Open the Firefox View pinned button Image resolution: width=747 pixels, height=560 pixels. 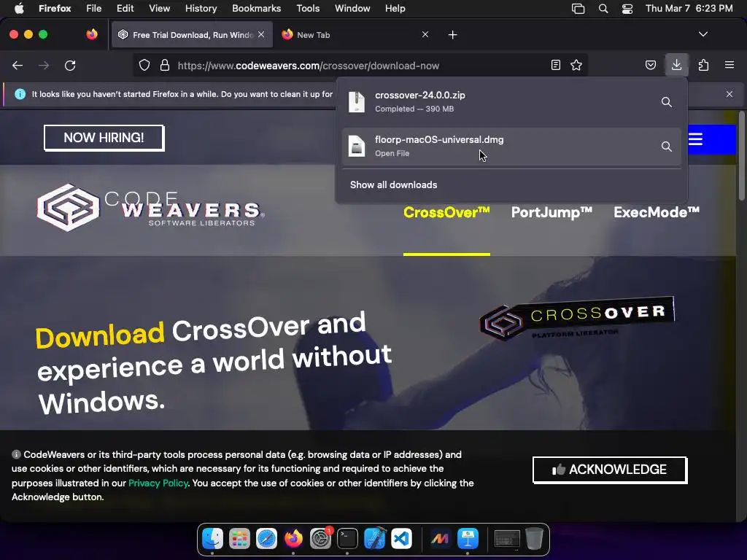92,34
